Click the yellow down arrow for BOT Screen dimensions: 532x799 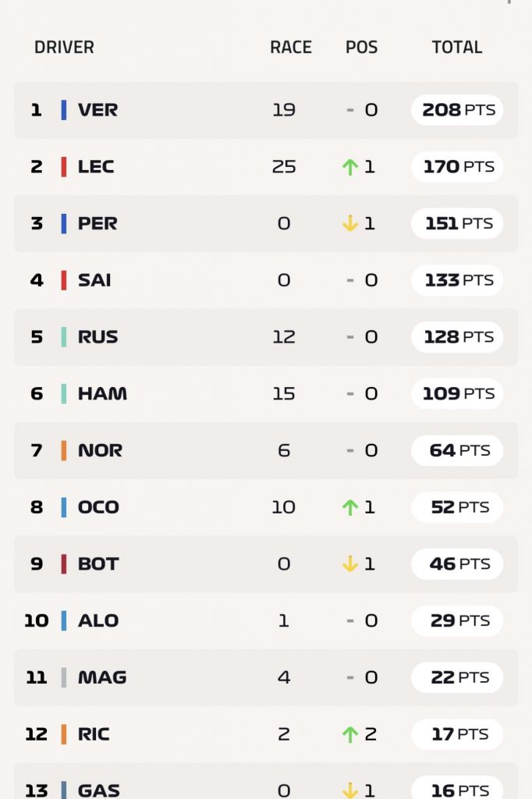pos(349,563)
